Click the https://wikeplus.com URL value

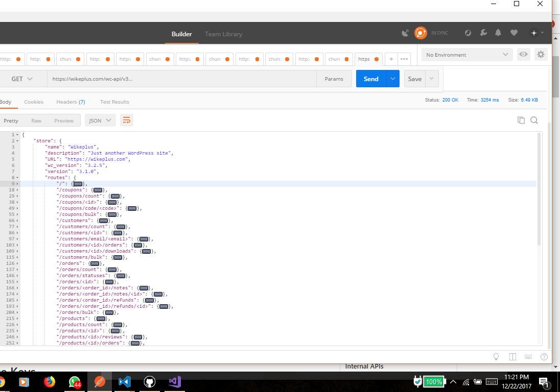[x=97, y=159]
